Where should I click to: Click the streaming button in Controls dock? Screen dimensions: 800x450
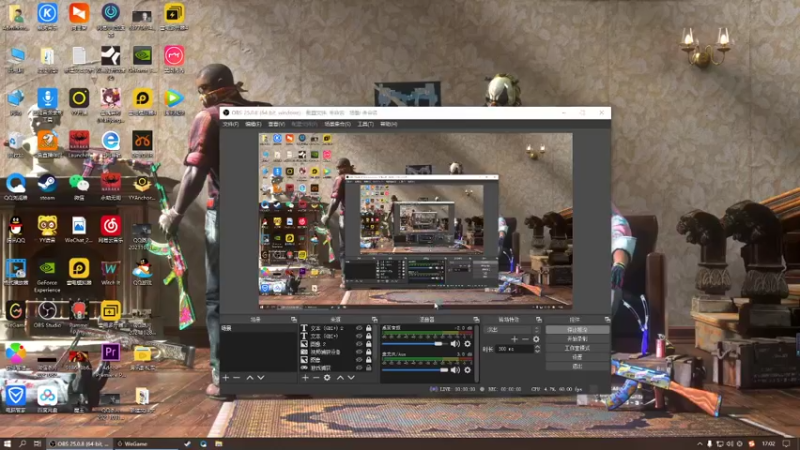pos(578,330)
